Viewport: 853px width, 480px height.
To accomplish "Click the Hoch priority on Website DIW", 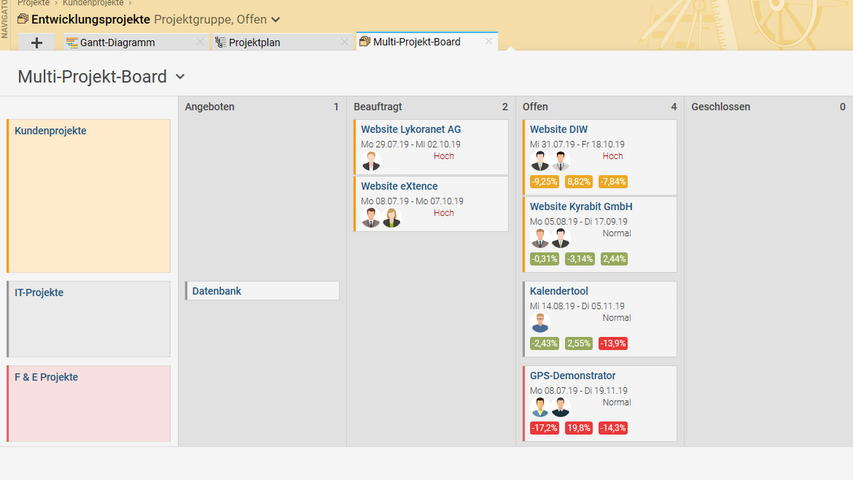I will pos(613,156).
